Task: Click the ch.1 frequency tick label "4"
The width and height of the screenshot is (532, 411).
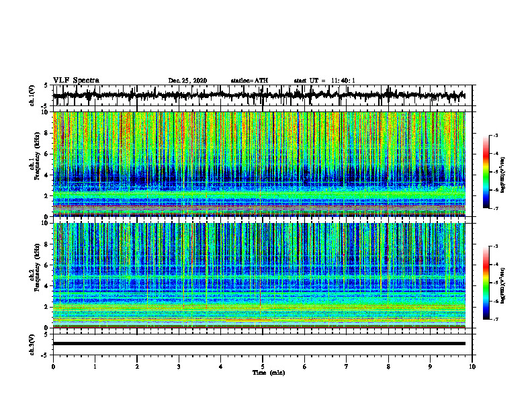Action: coord(47,175)
